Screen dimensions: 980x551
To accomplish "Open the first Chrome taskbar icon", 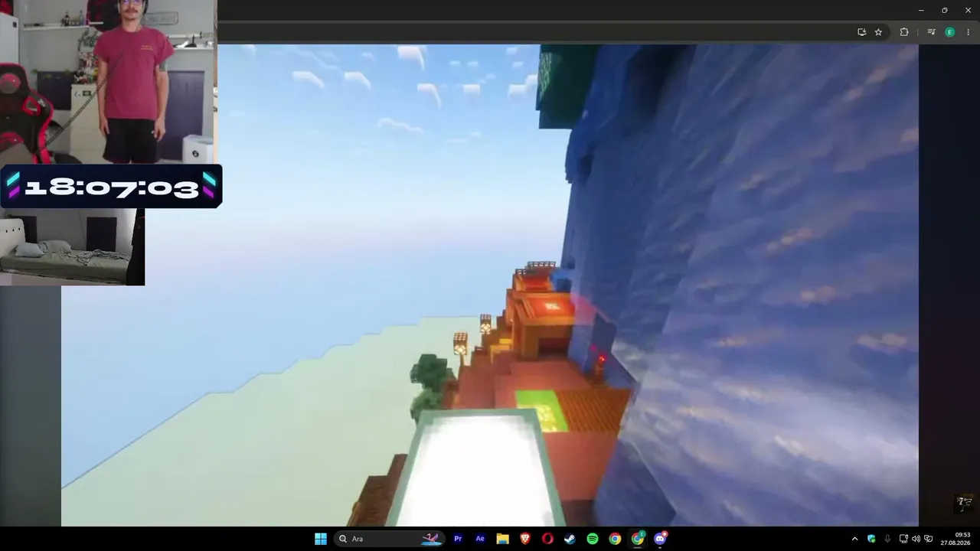I will click(x=615, y=539).
